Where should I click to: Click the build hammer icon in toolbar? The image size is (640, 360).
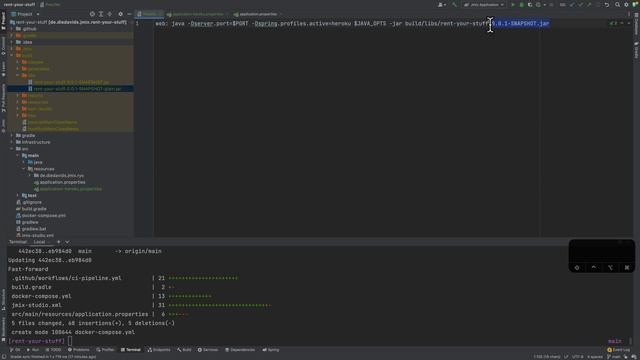coord(455,5)
